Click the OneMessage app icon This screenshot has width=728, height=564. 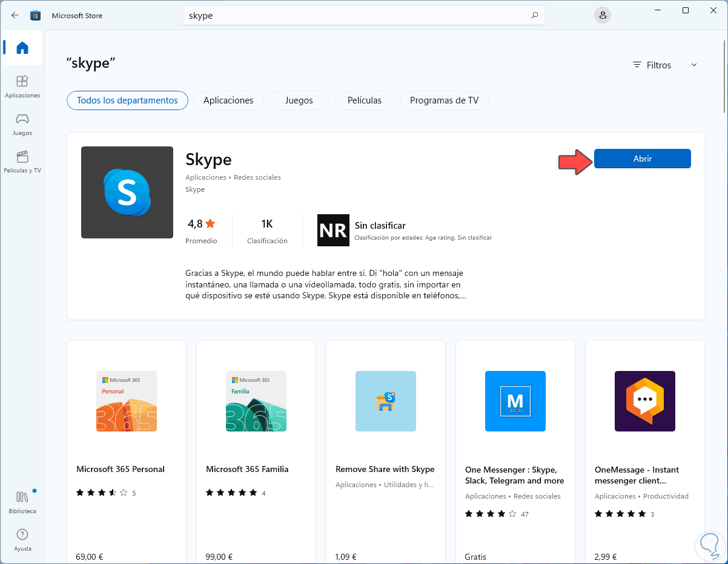(645, 401)
